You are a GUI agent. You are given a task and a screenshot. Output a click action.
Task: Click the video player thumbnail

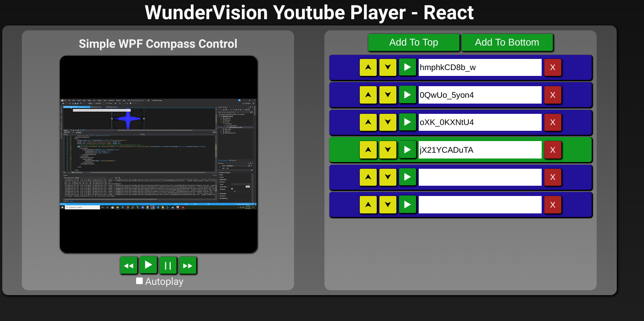(159, 154)
